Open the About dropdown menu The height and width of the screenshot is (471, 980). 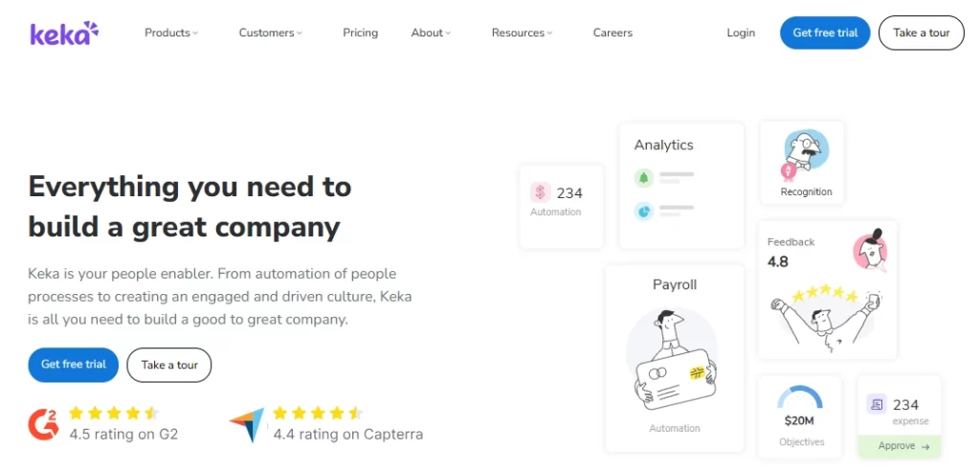tap(431, 33)
